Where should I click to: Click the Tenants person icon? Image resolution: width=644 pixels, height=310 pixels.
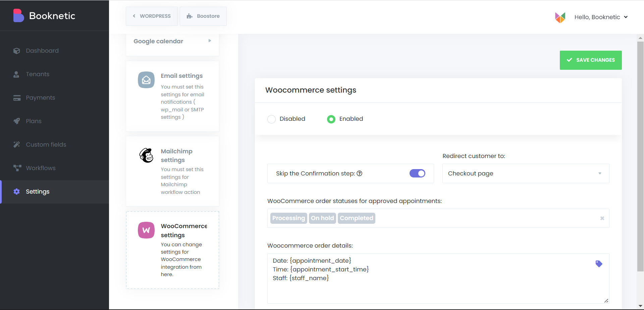tap(16, 74)
